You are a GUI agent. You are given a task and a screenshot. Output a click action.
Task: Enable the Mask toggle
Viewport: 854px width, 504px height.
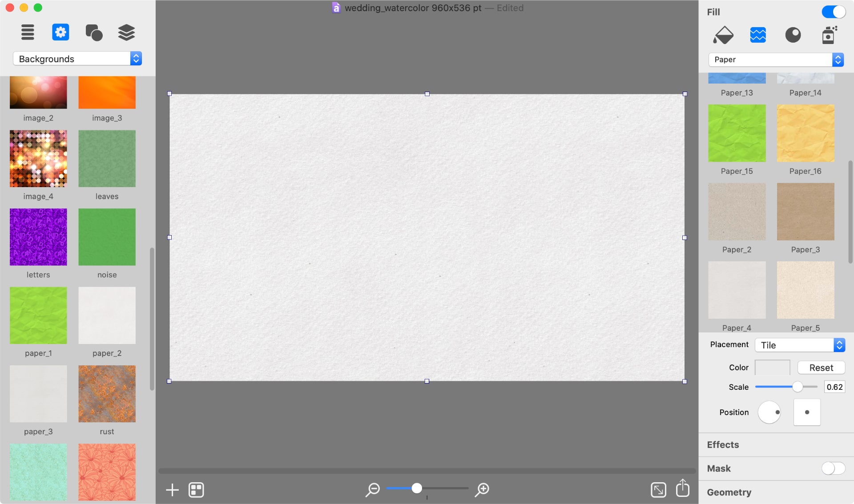coord(833,468)
